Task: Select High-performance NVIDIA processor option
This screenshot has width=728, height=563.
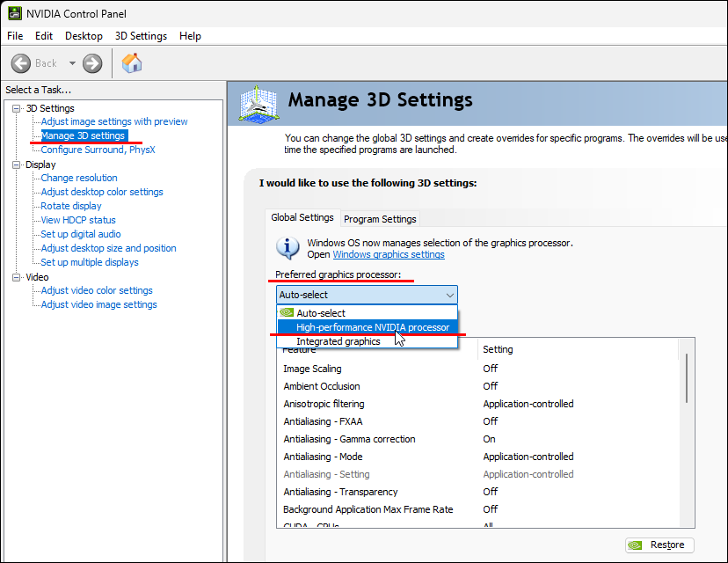Action: pos(372,327)
